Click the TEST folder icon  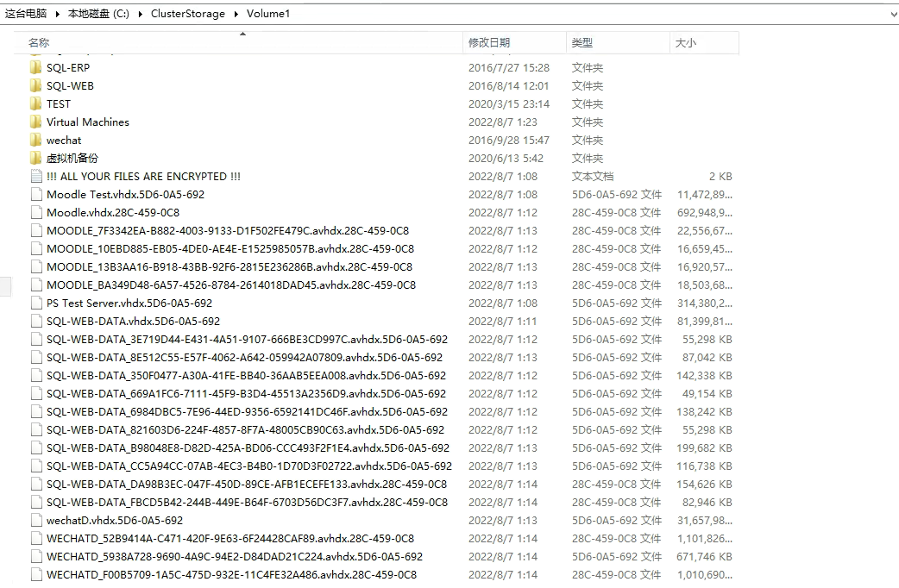click(35, 103)
